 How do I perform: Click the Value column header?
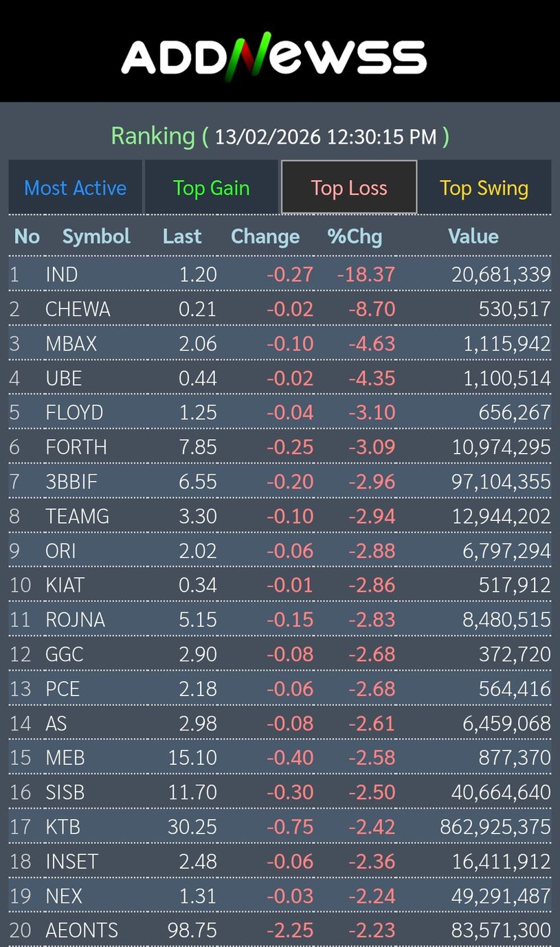[473, 236]
